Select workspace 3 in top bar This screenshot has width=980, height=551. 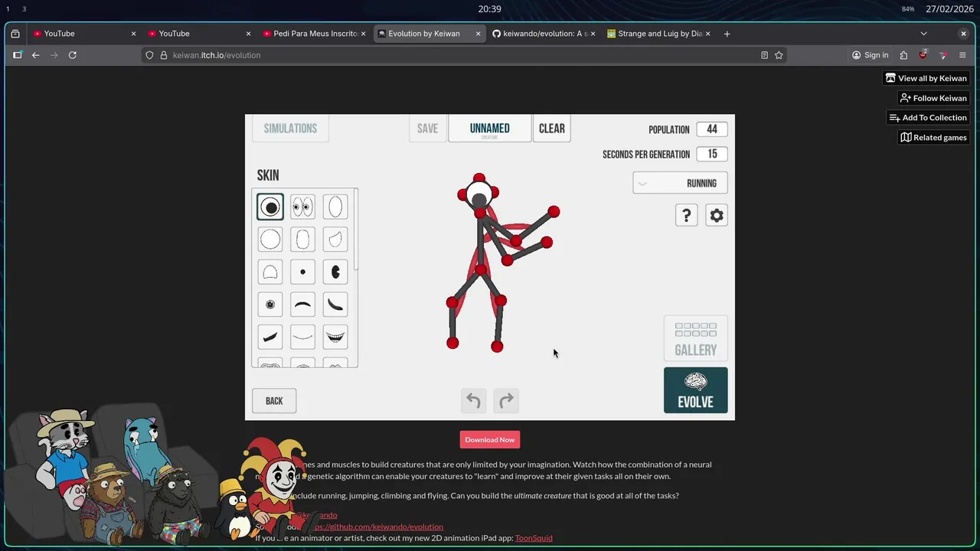tap(24, 9)
